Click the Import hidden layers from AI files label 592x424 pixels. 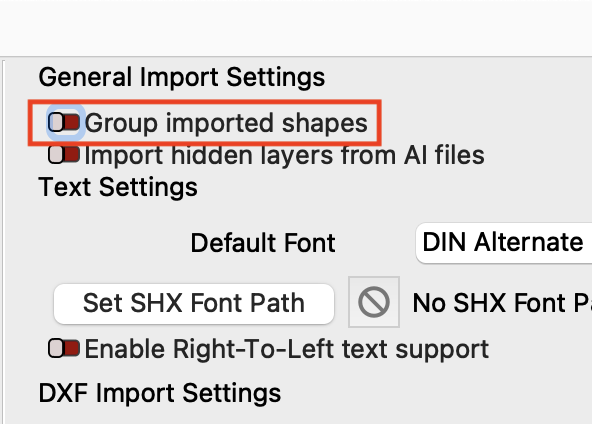(285, 155)
